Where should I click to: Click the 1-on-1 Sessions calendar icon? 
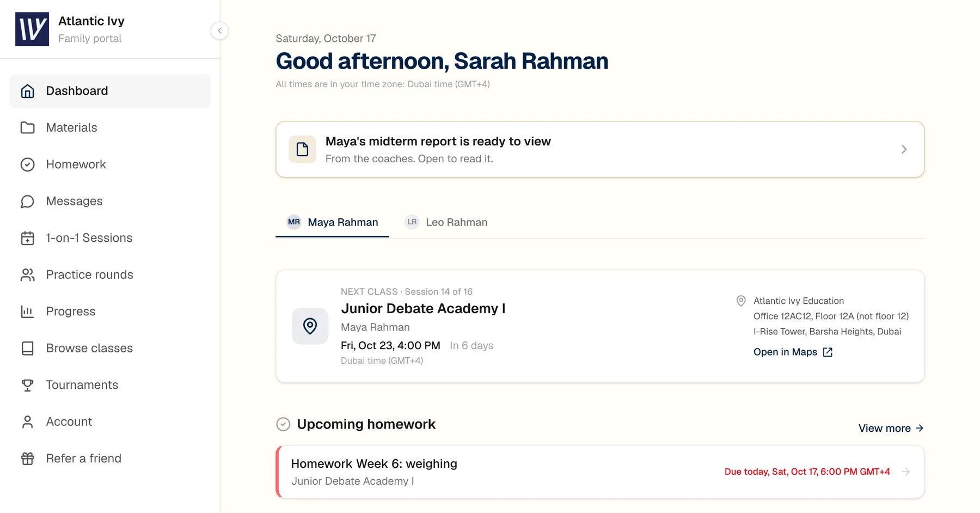[27, 238]
